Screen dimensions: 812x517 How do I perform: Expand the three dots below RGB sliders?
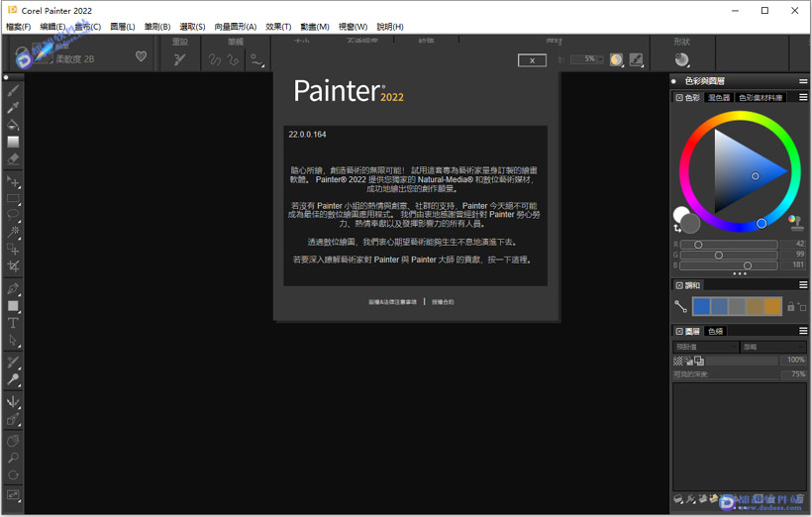click(x=740, y=273)
